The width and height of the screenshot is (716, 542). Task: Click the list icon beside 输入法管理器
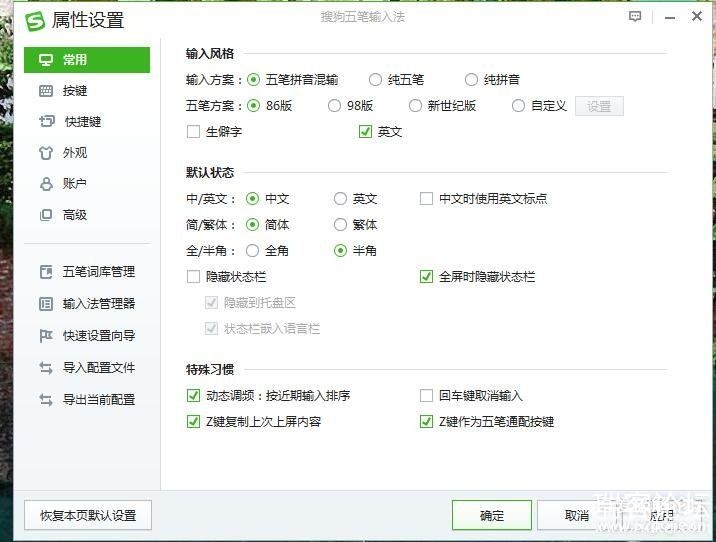(x=46, y=304)
